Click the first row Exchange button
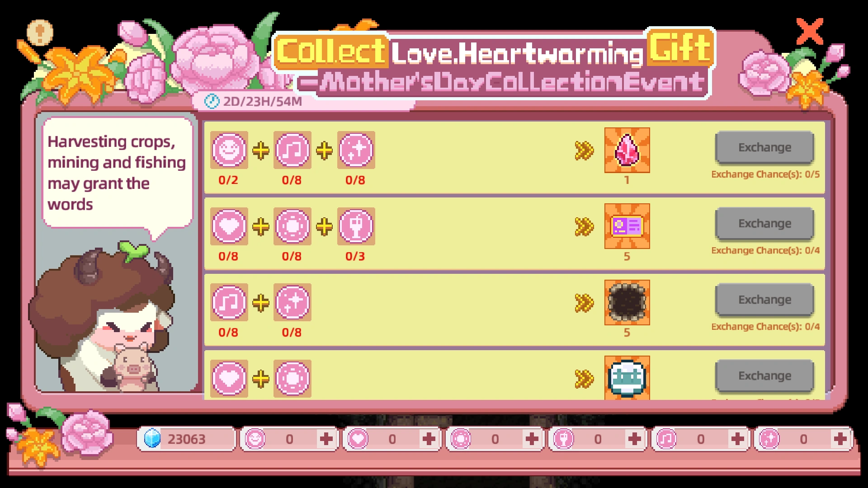This screenshot has width=868, height=488. [764, 147]
